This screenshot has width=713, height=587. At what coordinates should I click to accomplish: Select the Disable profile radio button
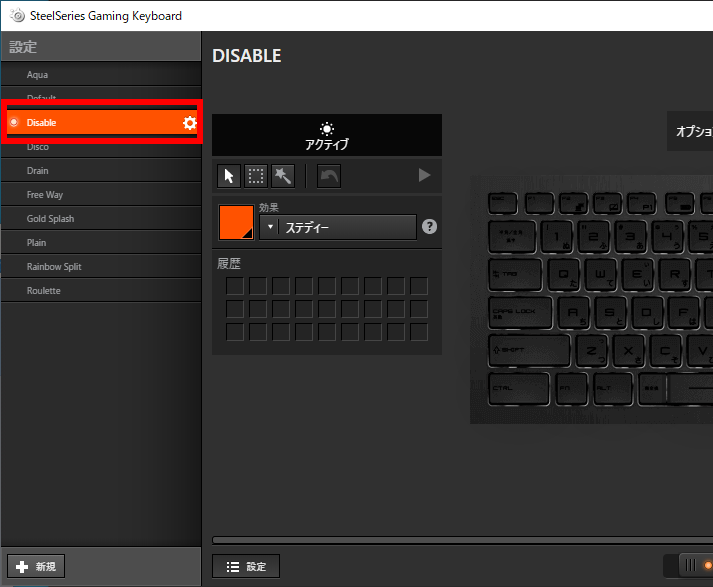click(14, 122)
